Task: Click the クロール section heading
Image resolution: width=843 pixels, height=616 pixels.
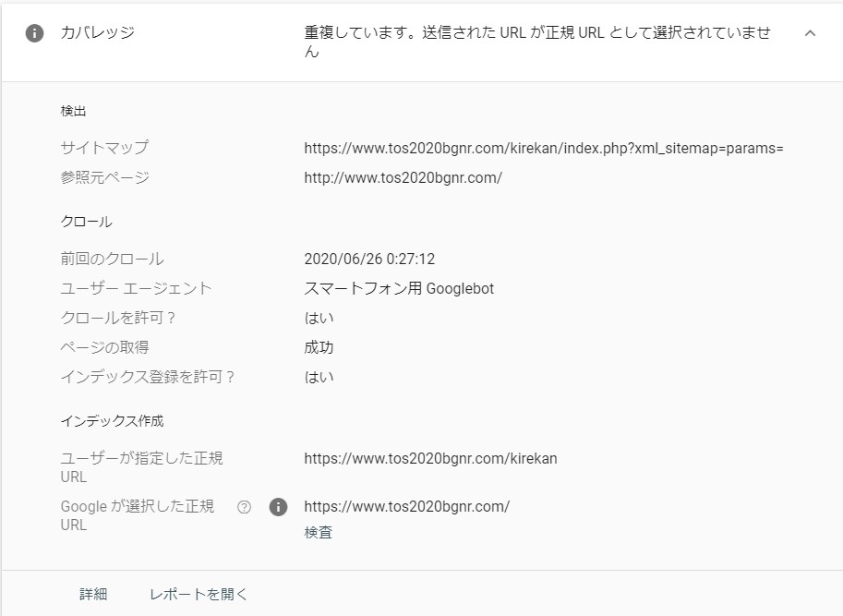Action: tap(86, 222)
